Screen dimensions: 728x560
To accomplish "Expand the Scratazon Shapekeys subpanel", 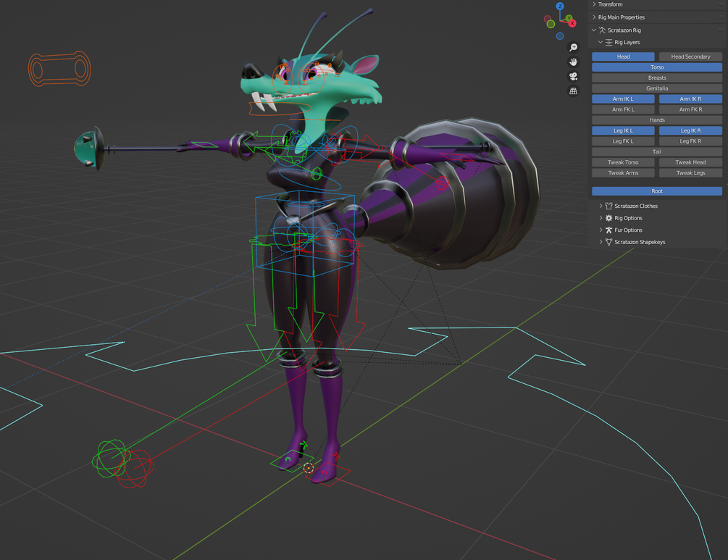I will 601,242.
